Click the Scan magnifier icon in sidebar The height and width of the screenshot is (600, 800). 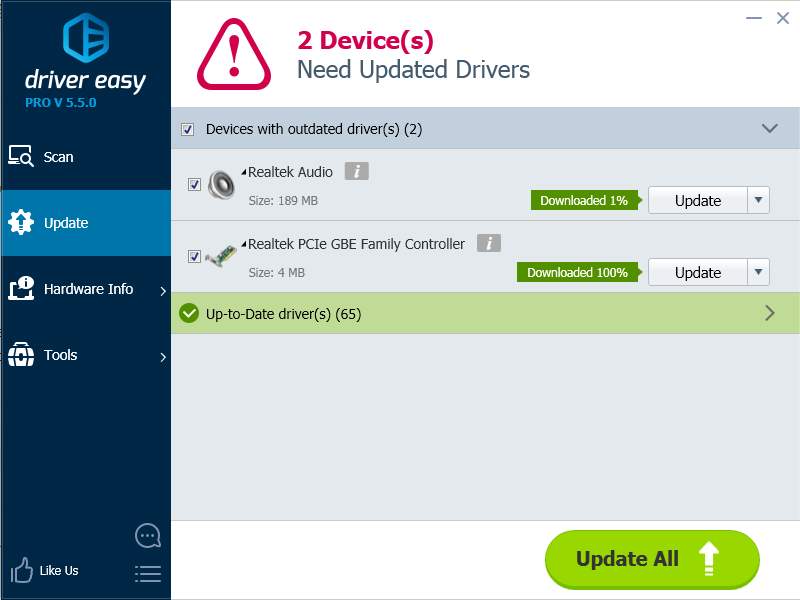click(x=21, y=156)
